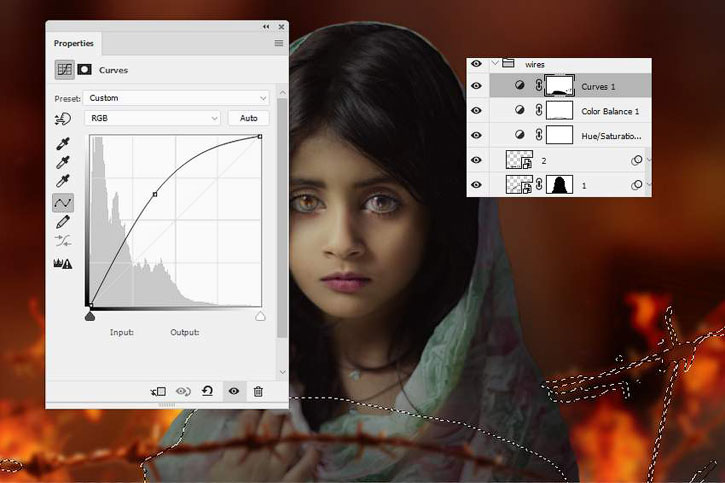Select the curves adjustment icon in Properties
725x483 pixels.
[64, 70]
